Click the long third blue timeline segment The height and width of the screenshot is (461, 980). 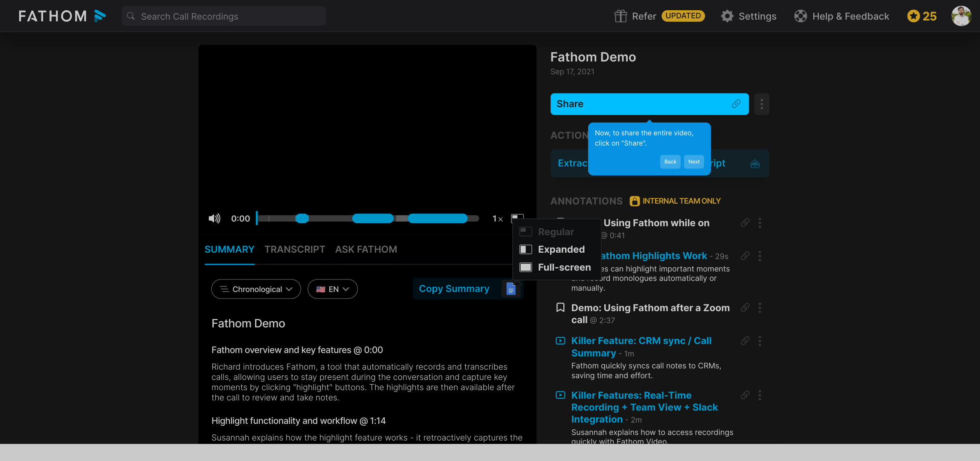click(x=438, y=219)
